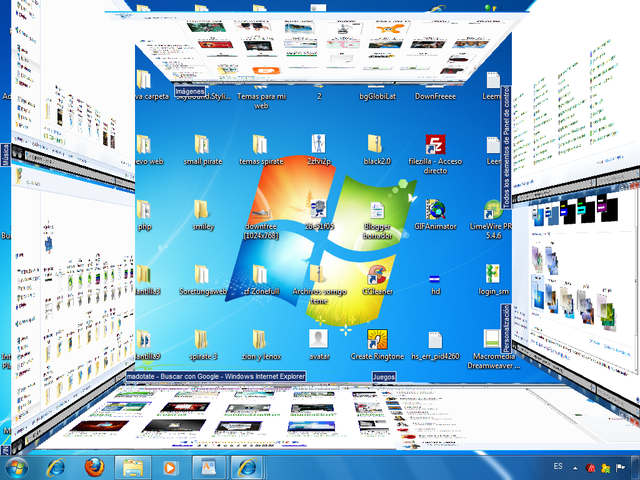Select the login_sm icon
This screenshot has width=640, height=480.
coord(493,280)
